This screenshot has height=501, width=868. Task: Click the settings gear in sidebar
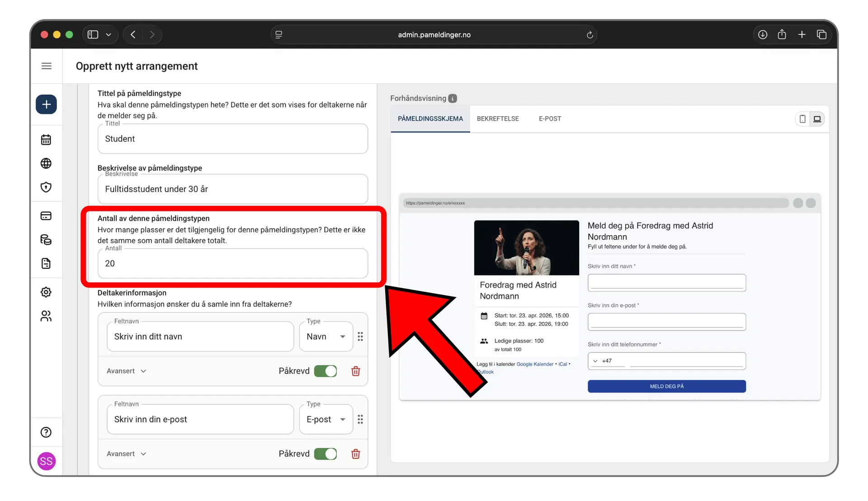46,292
